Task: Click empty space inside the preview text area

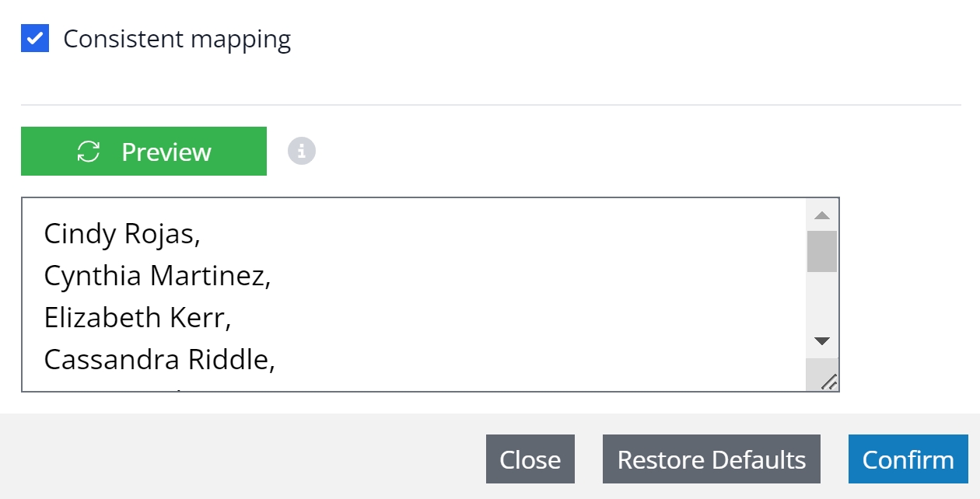Action: click(544, 295)
